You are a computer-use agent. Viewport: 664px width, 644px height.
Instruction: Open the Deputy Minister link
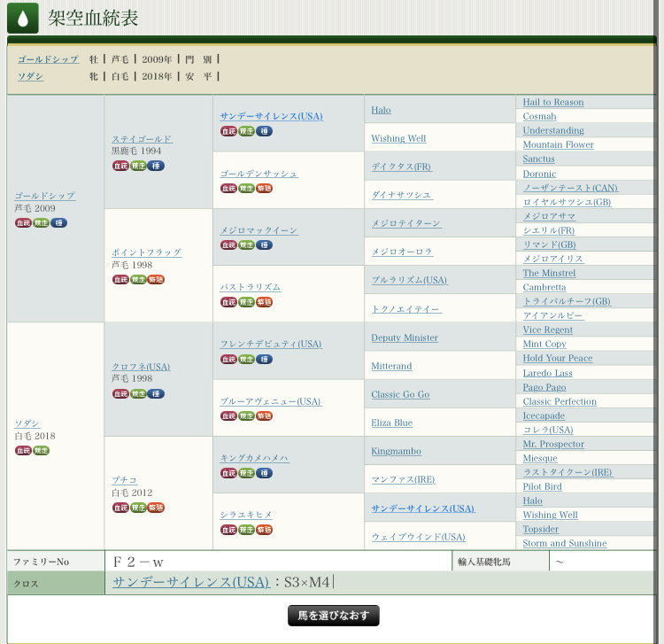click(404, 338)
